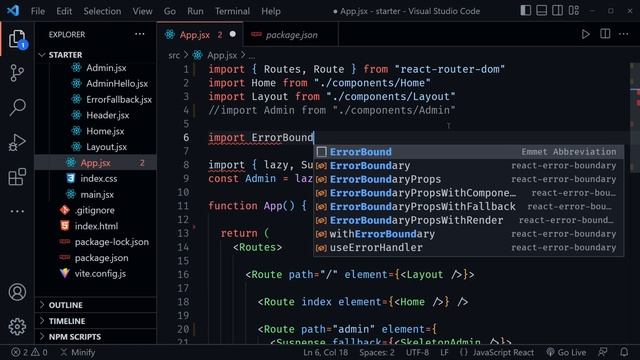Screen dimensions: 640x360
Task: Click the Run Code play icon
Action: 585,34
